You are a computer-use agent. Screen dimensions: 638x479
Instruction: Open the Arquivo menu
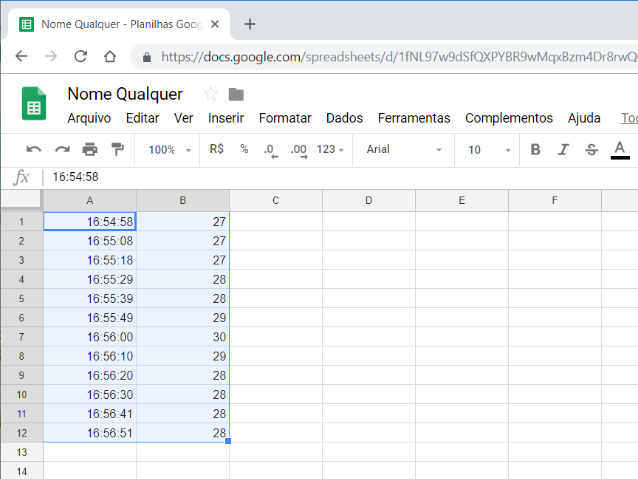click(x=89, y=118)
